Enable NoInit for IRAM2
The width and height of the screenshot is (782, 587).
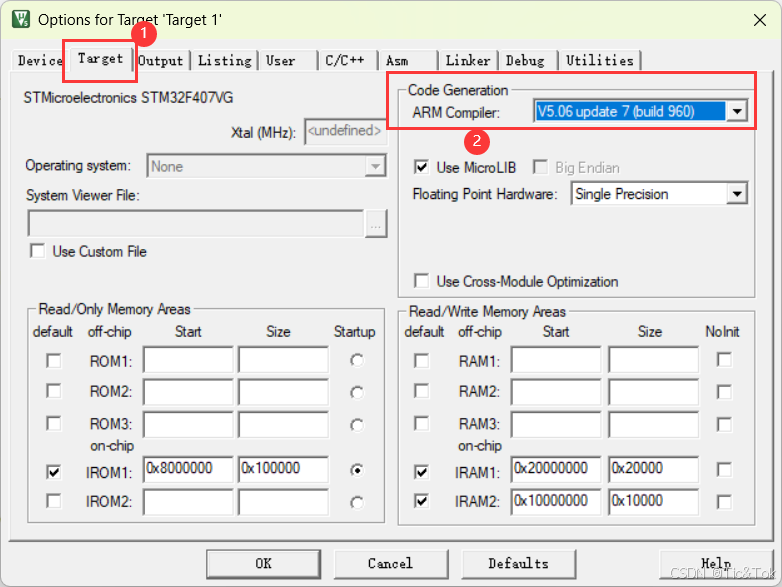coord(724,502)
